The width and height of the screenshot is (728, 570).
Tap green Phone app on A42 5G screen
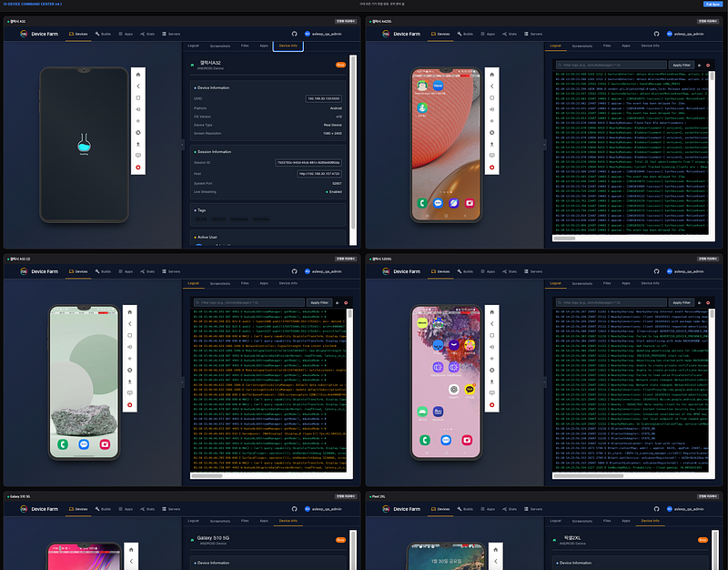click(x=422, y=203)
